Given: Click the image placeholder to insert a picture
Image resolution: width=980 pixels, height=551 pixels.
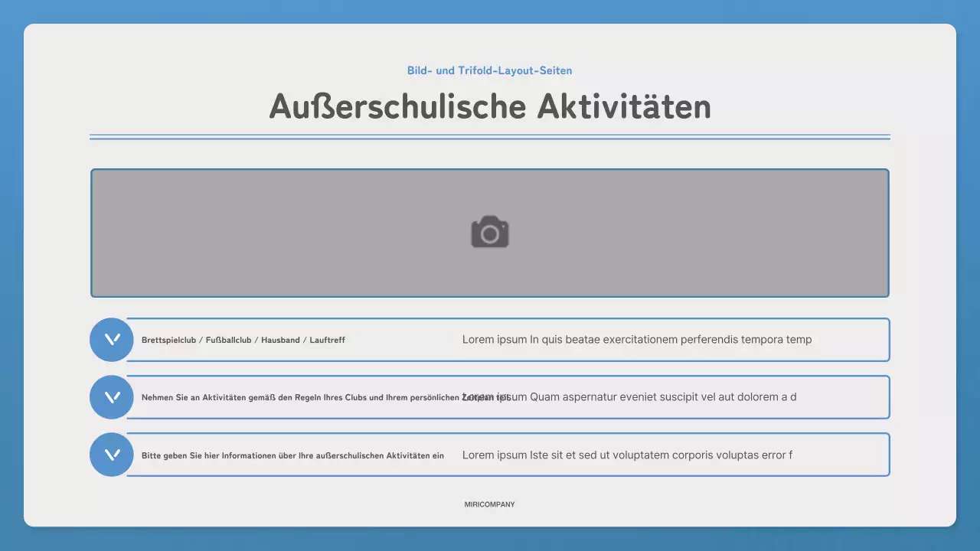Looking at the screenshot, I should pos(489,232).
